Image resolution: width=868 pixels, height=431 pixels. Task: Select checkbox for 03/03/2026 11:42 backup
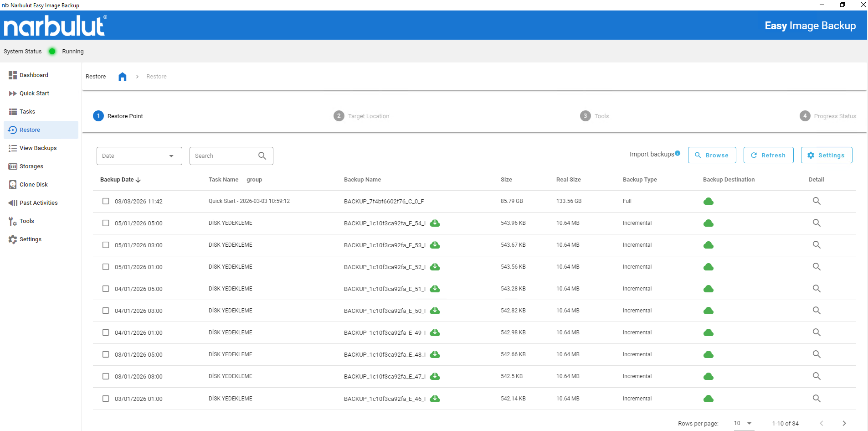pos(106,201)
